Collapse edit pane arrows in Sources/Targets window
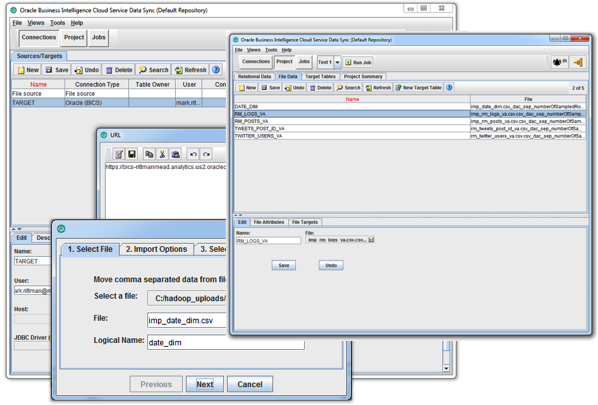Screen dimensions: 598x405 coord(16,229)
